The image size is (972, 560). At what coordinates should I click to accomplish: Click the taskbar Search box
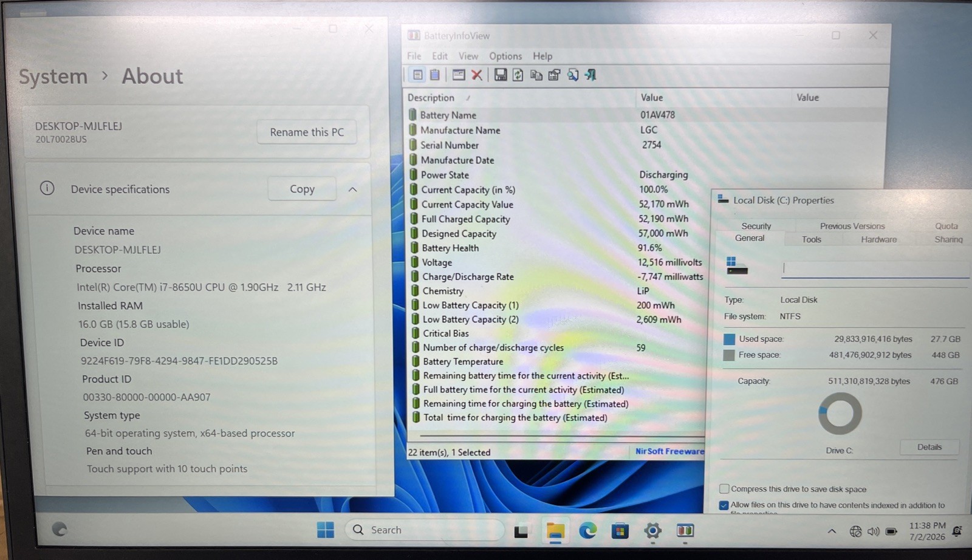coord(424,530)
